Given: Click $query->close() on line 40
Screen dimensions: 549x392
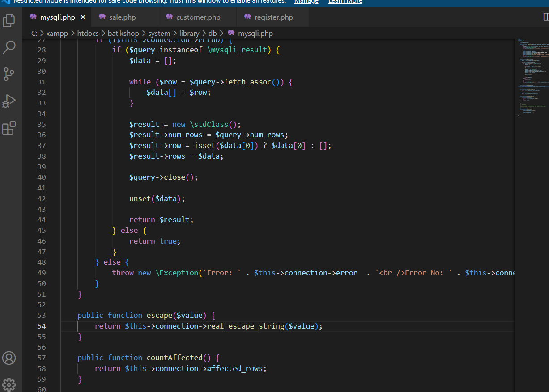Looking at the screenshot, I should click(162, 177).
